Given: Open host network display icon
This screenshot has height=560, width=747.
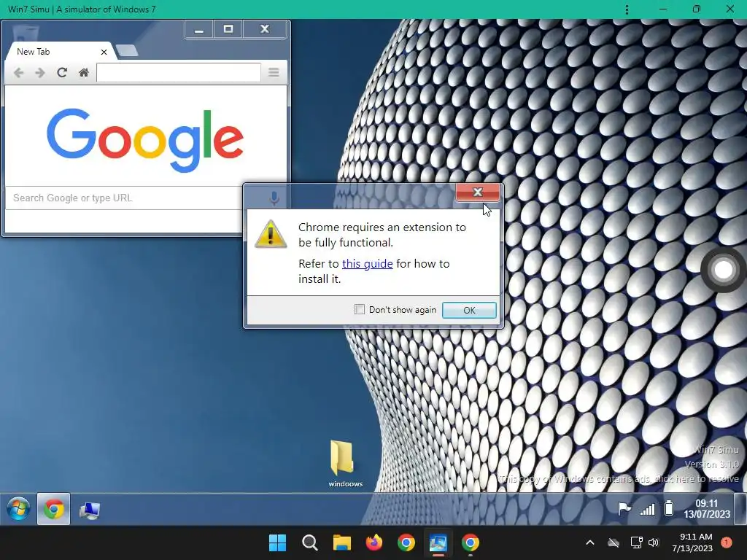Looking at the screenshot, I should (x=636, y=542).
